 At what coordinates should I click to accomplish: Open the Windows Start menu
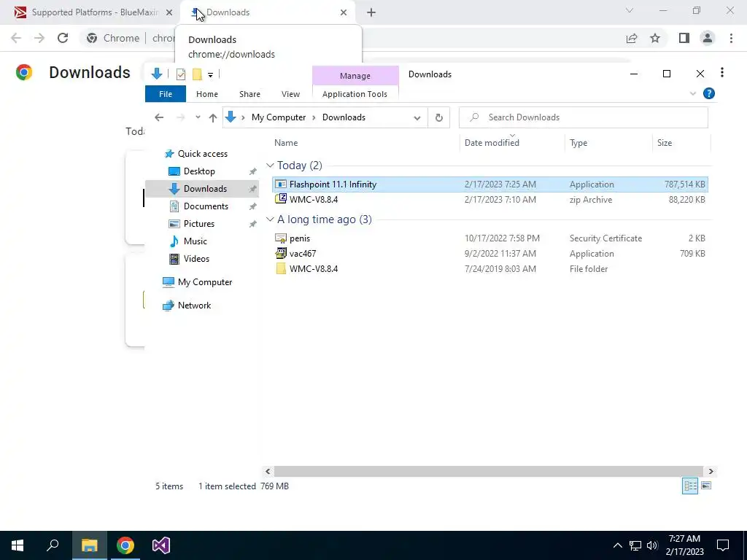[x=18, y=545]
